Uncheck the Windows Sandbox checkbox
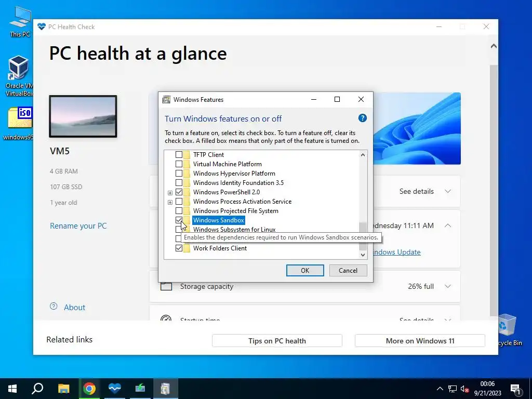This screenshot has height=399, width=532. tap(179, 220)
